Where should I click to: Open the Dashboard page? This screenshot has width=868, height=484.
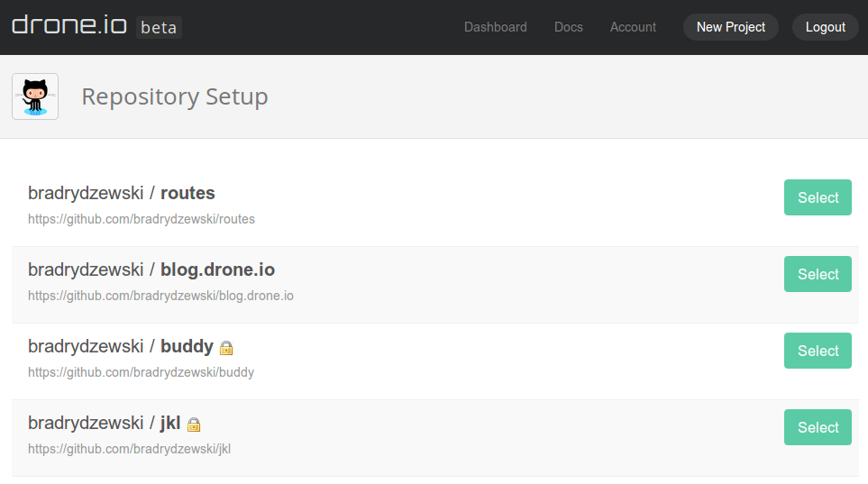(x=495, y=27)
